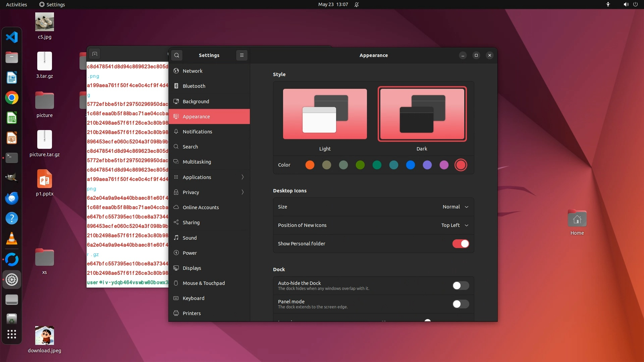Select Displays in the sidebar
The height and width of the screenshot is (362, 644).
[x=192, y=268]
